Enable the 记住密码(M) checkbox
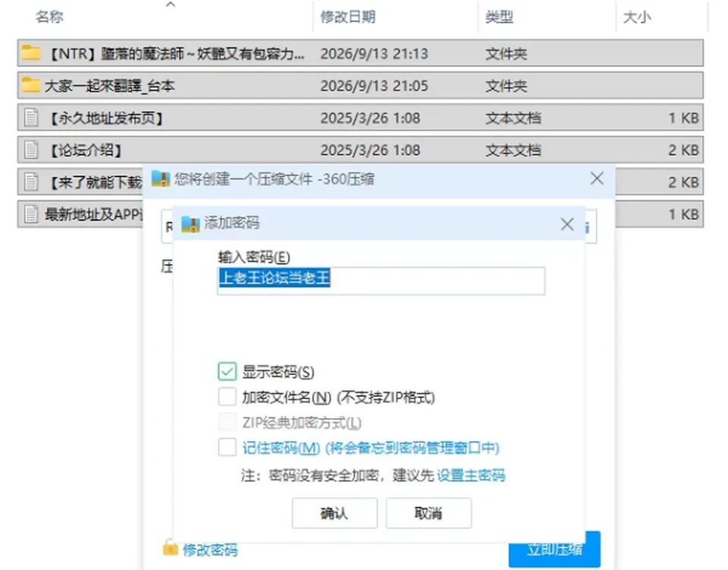 tap(227, 447)
